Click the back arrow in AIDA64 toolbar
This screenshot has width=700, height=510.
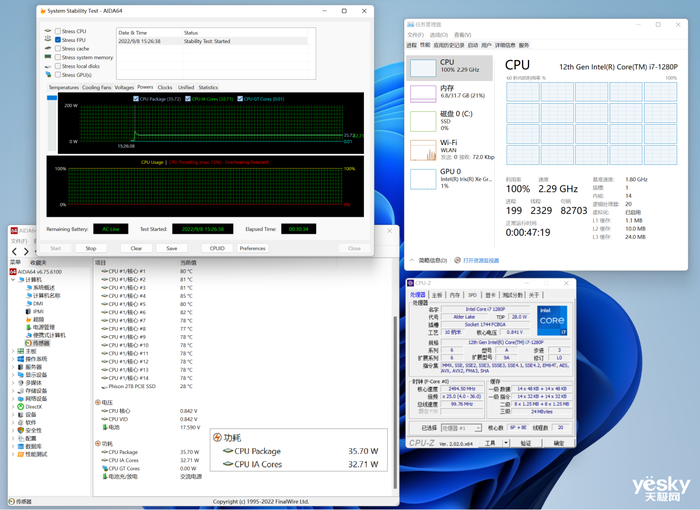point(14,251)
